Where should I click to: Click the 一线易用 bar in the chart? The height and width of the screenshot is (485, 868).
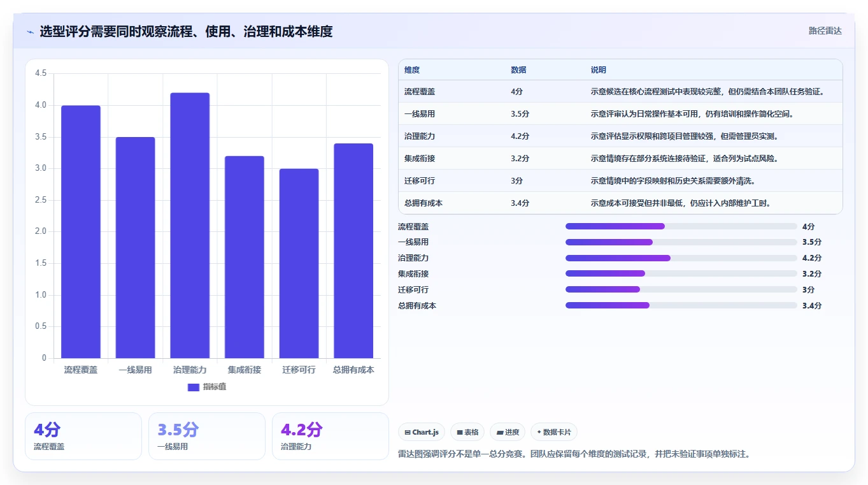pos(135,248)
